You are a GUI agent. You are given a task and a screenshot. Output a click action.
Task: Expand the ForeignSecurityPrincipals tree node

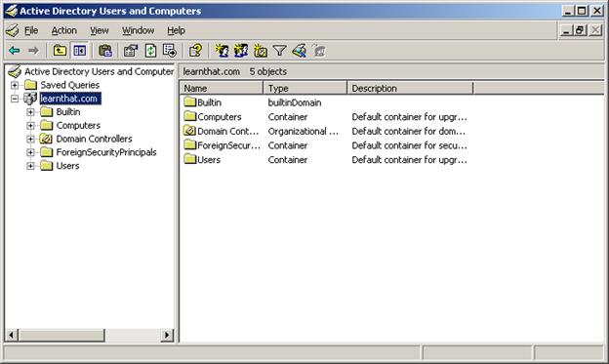pyautogui.click(x=30, y=152)
